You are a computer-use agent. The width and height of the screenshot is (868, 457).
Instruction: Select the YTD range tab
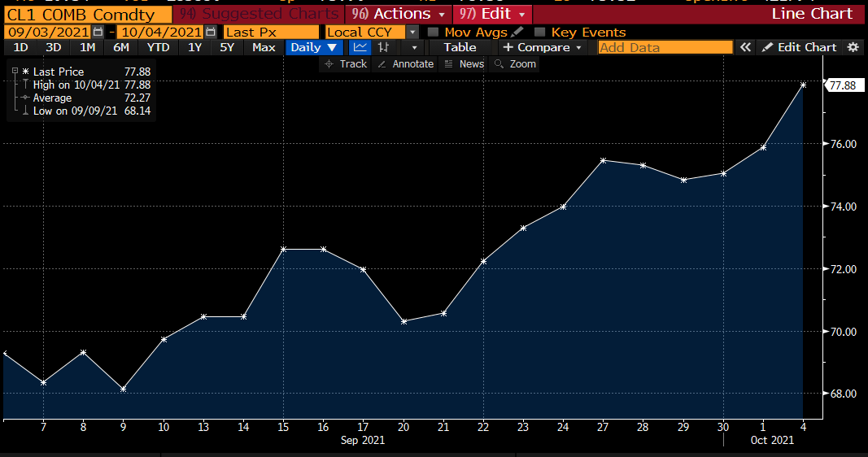point(159,48)
